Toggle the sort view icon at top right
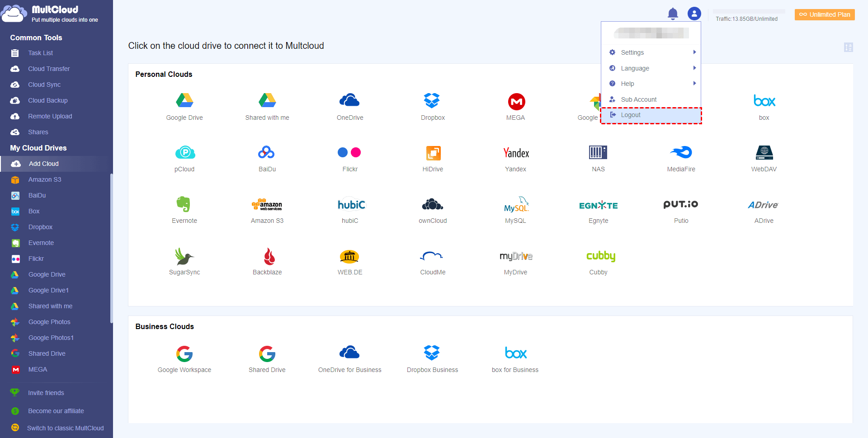This screenshot has height=438, width=868. pyautogui.click(x=849, y=47)
